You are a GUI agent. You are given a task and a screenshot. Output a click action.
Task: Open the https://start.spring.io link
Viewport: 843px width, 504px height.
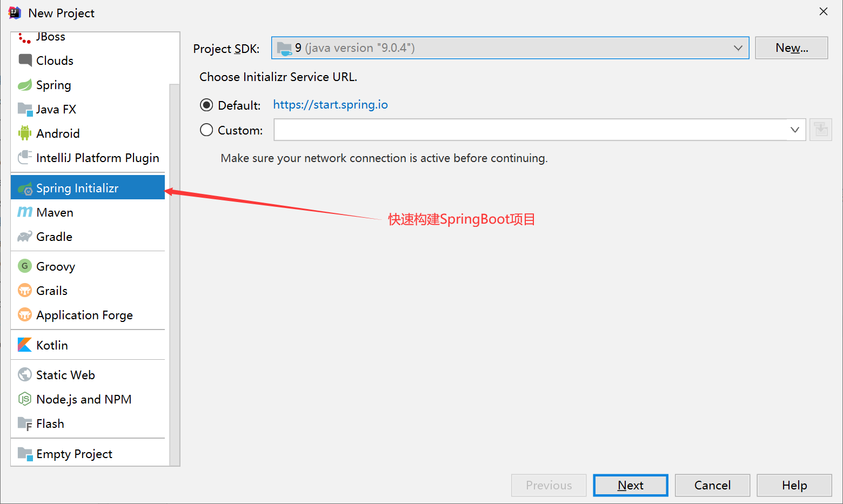[330, 105]
